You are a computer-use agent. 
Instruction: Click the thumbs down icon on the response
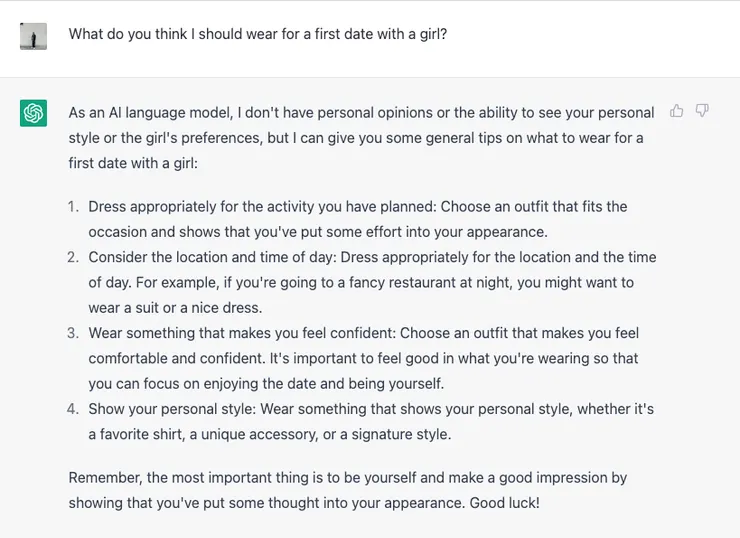(702, 111)
